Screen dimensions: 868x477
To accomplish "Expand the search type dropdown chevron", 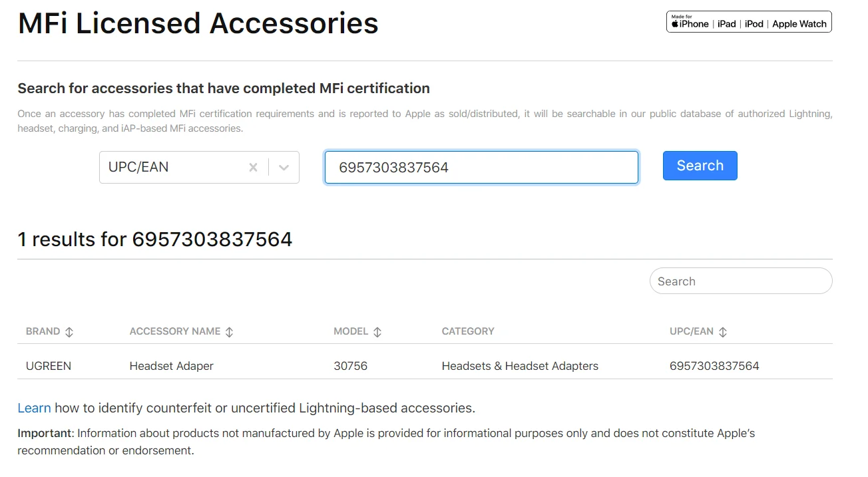I will point(284,168).
